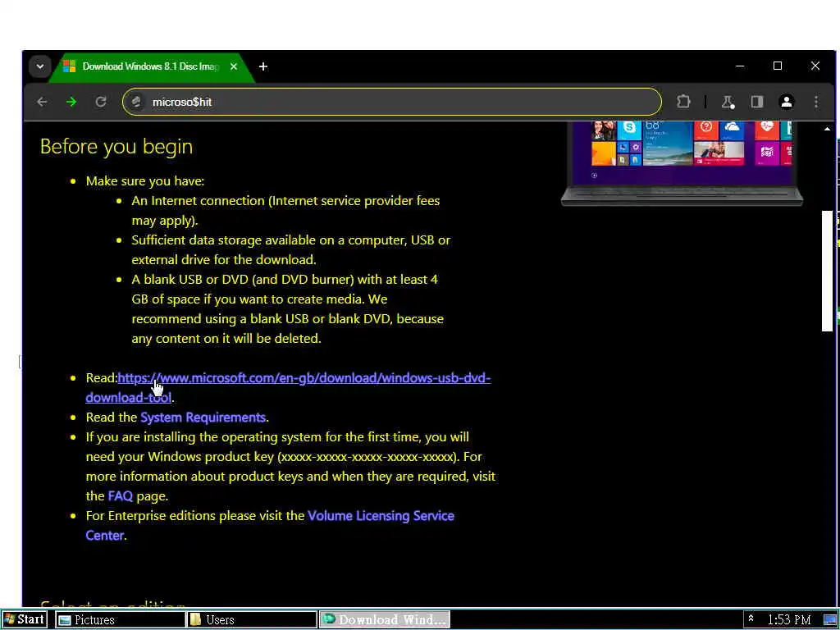840x630 pixels.
Task: Switch to the Users taskbar window
Action: (251, 620)
